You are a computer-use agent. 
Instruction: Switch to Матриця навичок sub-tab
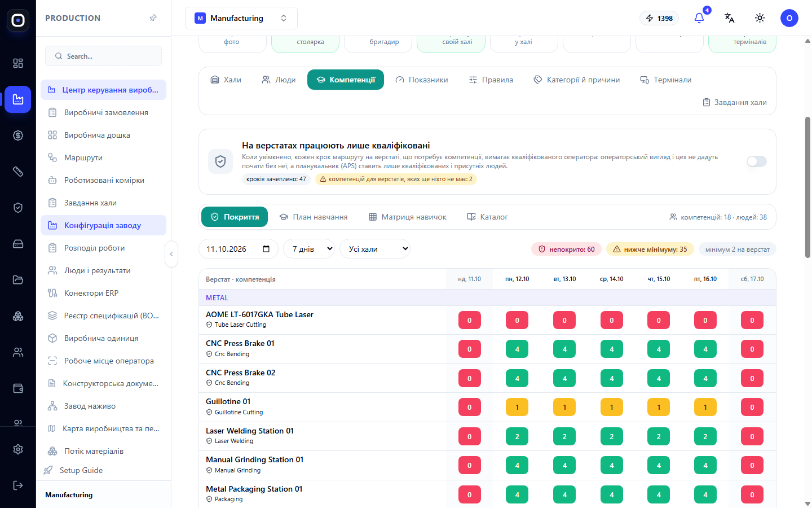tap(408, 217)
